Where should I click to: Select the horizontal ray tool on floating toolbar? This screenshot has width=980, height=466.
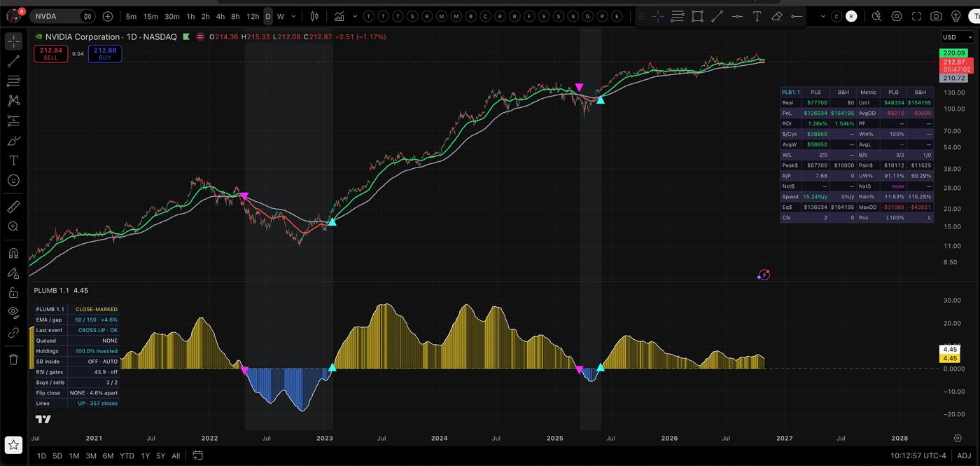pos(797,16)
